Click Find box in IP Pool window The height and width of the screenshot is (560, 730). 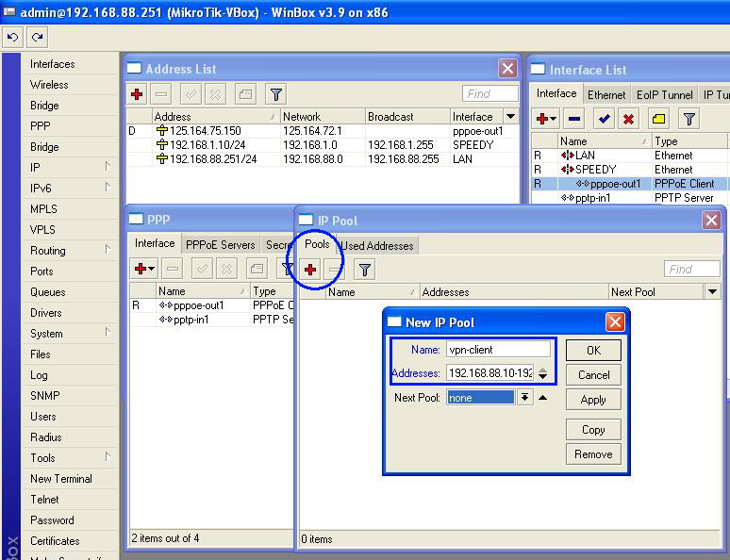click(x=692, y=269)
